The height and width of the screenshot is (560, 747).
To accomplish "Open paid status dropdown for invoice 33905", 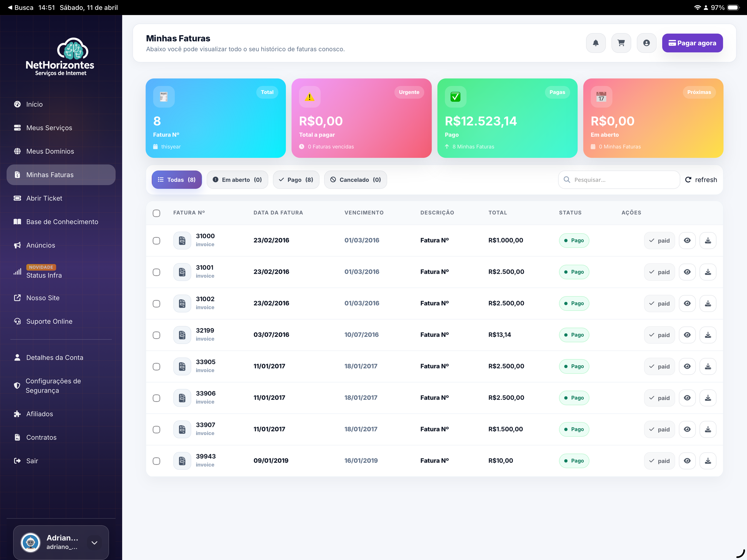I will pos(659,366).
